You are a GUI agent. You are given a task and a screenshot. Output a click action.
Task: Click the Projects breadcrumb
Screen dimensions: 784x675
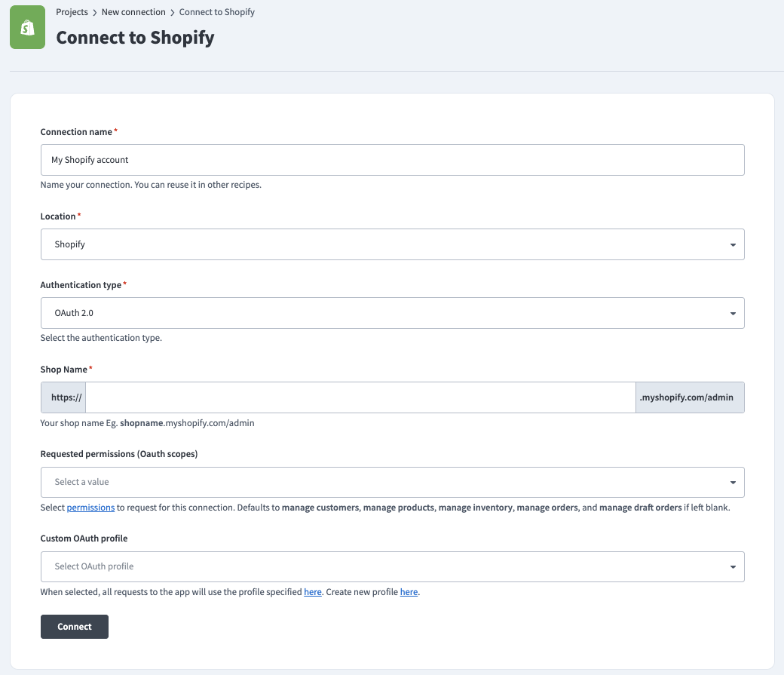72,11
